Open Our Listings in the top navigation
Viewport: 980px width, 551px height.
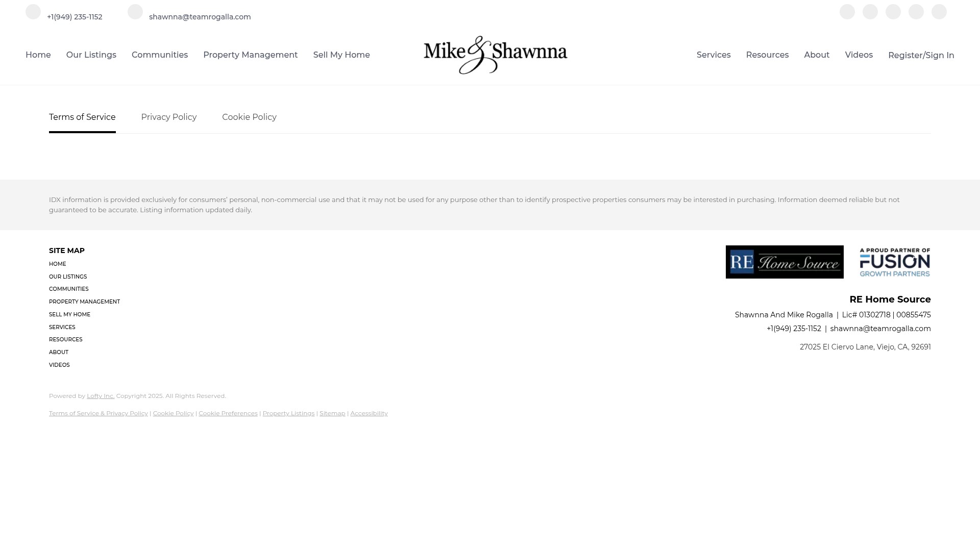91,55
